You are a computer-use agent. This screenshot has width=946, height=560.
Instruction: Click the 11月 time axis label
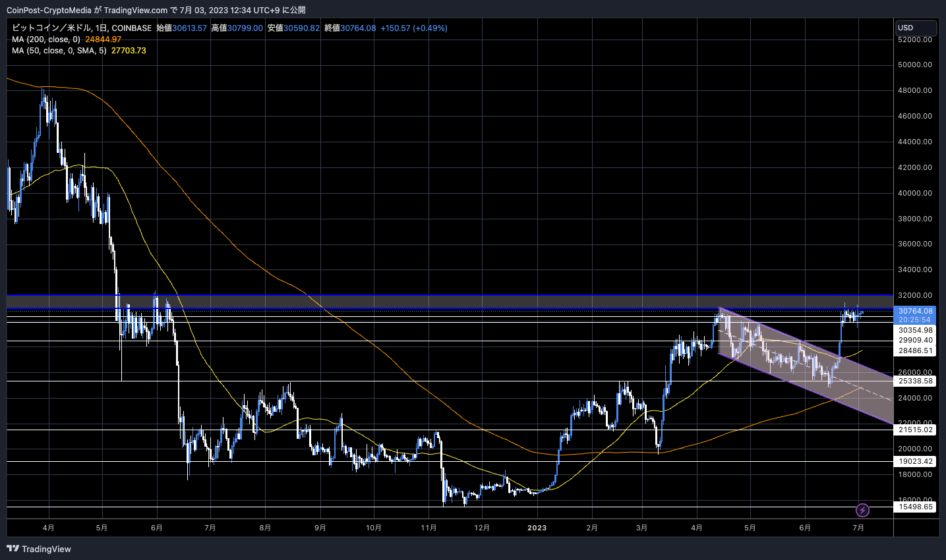click(x=429, y=528)
